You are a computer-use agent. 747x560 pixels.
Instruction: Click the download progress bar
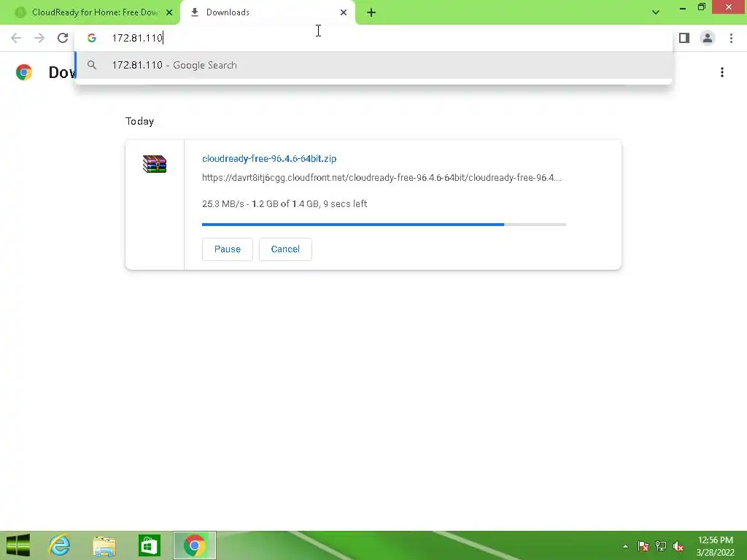(x=384, y=225)
